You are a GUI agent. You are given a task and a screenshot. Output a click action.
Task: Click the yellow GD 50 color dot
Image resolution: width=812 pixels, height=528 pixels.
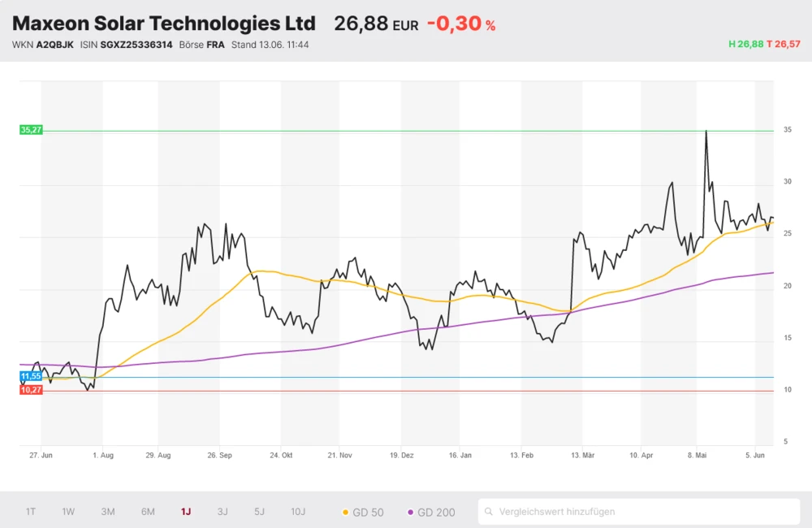coord(346,513)
